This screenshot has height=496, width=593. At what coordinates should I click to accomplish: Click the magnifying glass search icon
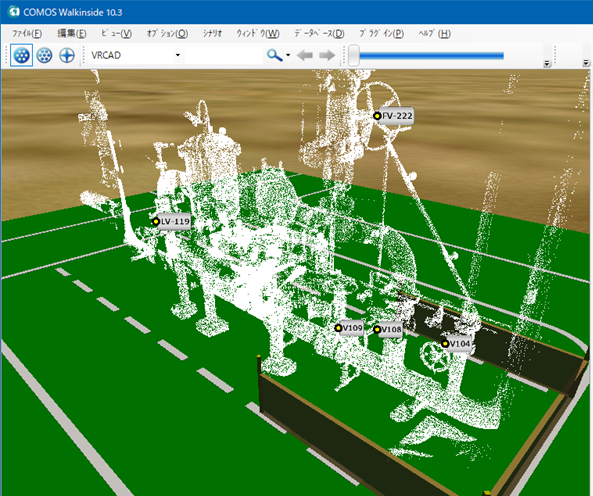point(274,55)
